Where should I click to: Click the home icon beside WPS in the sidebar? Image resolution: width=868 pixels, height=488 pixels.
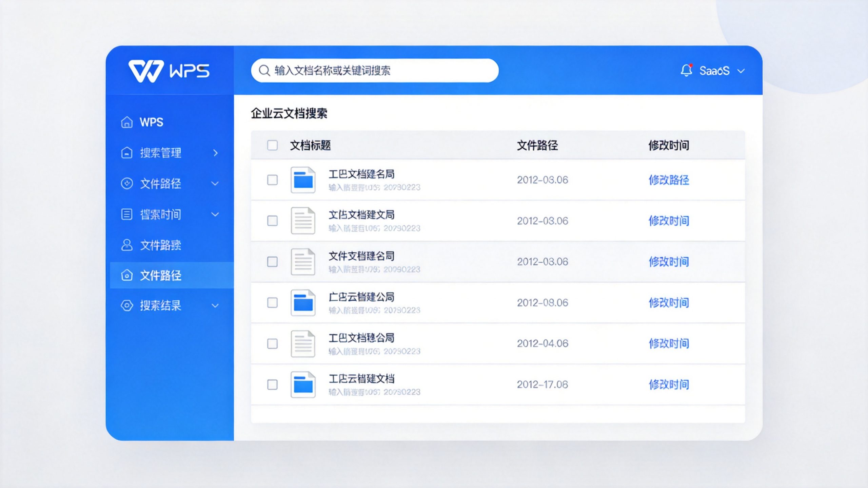[x=127, y=122]
